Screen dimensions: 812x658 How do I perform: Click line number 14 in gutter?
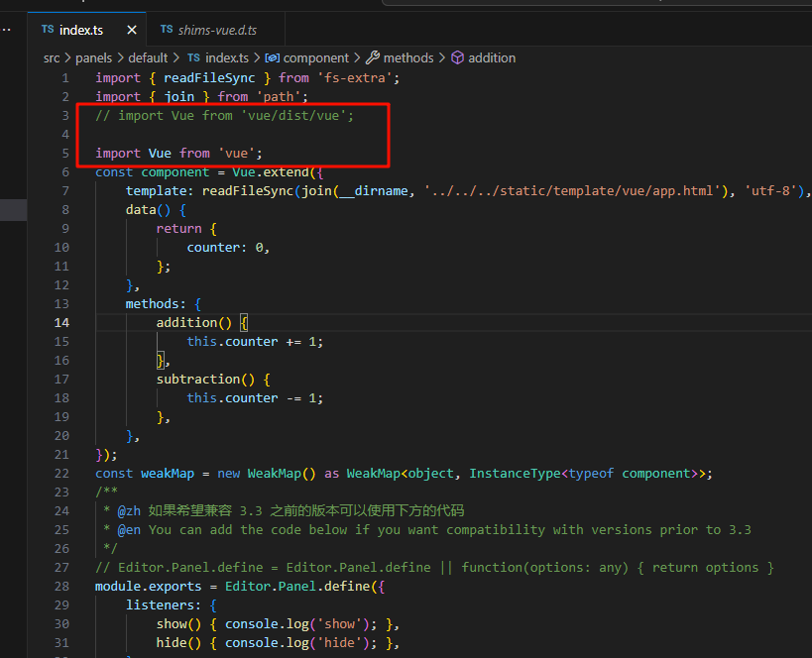tap(61, 322)
